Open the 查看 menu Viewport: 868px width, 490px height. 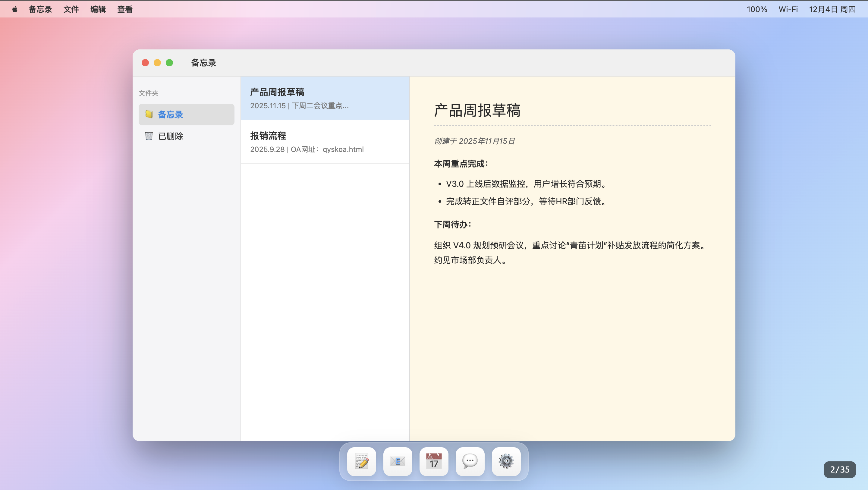click(124, 9)
